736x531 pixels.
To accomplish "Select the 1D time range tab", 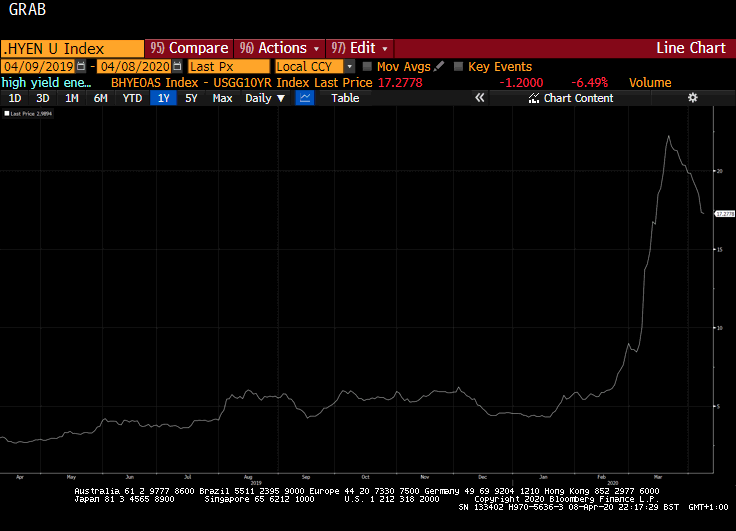I will pyautogui.click(x=15, y=98).
